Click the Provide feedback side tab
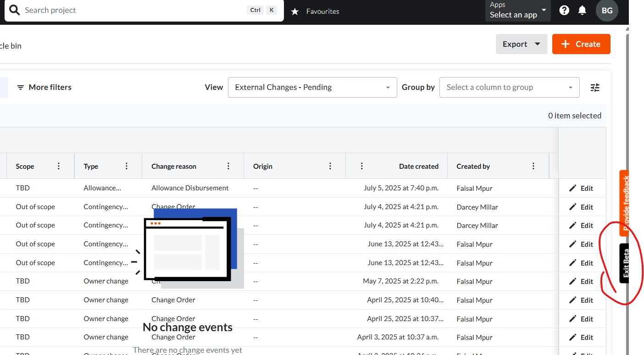 tap(624, 203)
